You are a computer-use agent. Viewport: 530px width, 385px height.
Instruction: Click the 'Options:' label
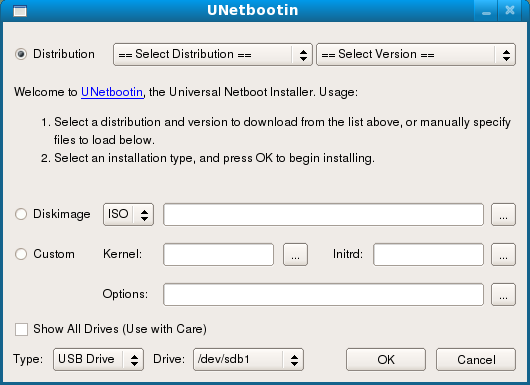pos(125,294)
